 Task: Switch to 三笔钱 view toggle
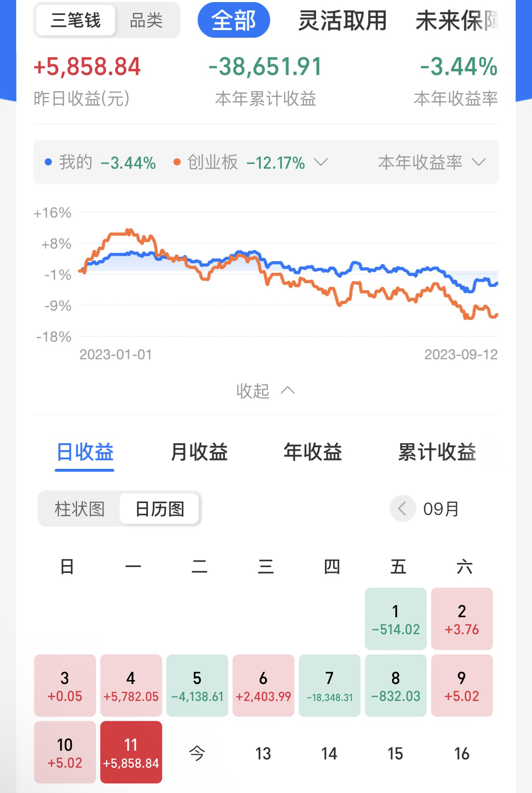[x=75, y=20]
